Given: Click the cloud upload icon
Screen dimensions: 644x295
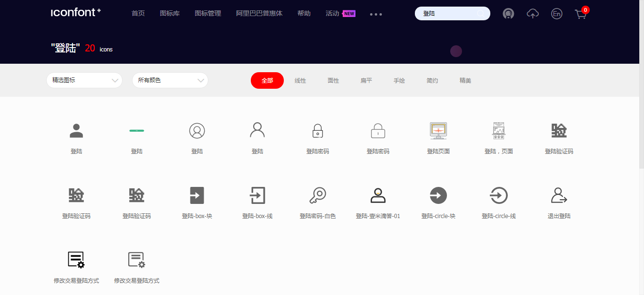Looking at the screenshot, I should (x=533, y=14).
